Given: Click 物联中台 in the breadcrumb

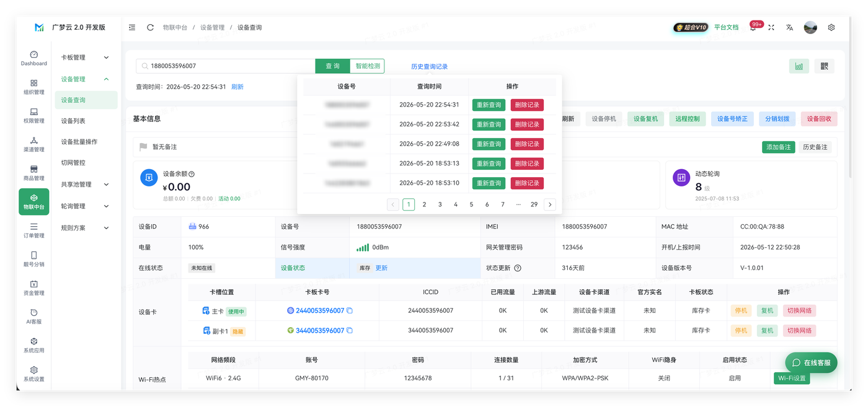Looking at the screenshot, I should 175,27.
